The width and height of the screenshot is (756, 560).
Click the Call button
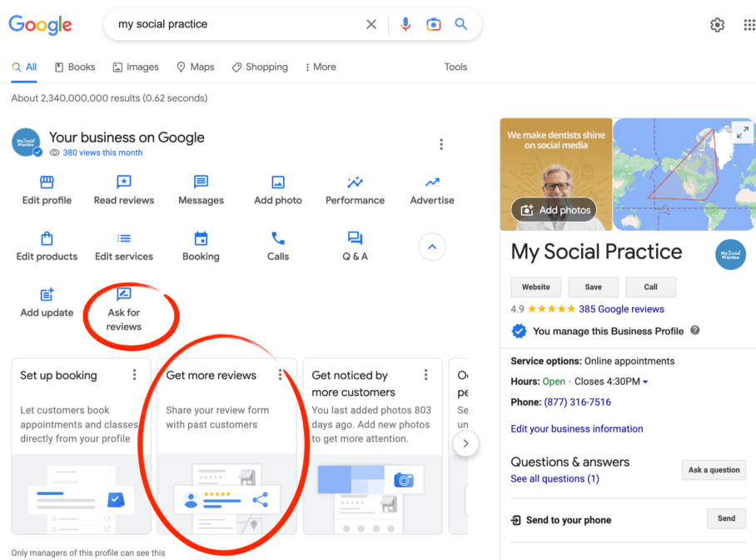click(x=650, y=287)
